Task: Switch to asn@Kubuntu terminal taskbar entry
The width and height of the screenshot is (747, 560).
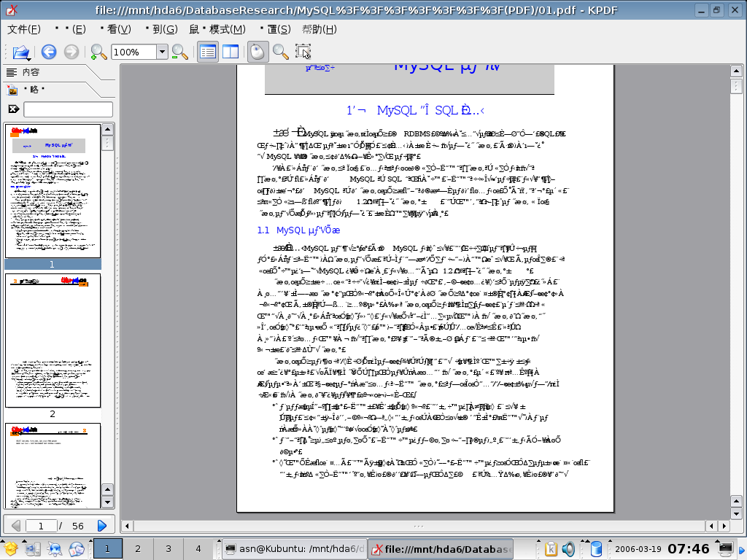Action: [x=295, y=548]
